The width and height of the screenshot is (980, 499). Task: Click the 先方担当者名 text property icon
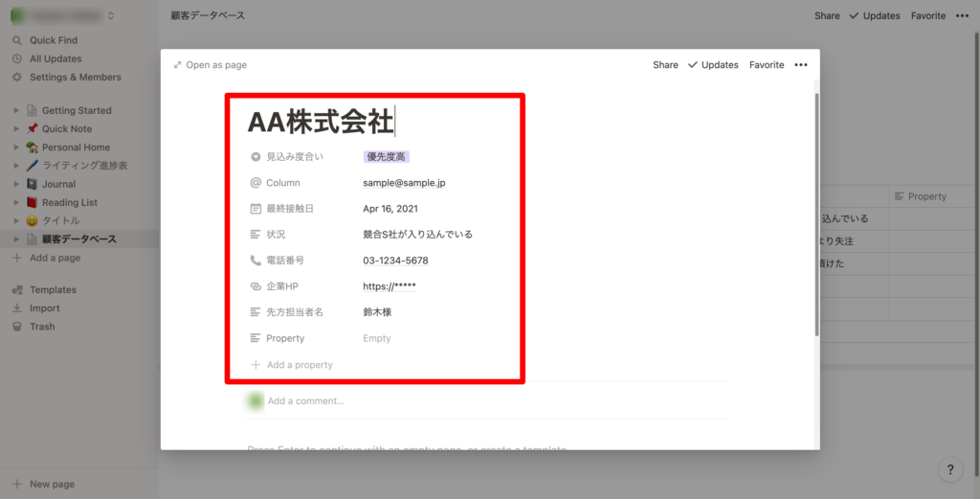(x=255, y=312)
